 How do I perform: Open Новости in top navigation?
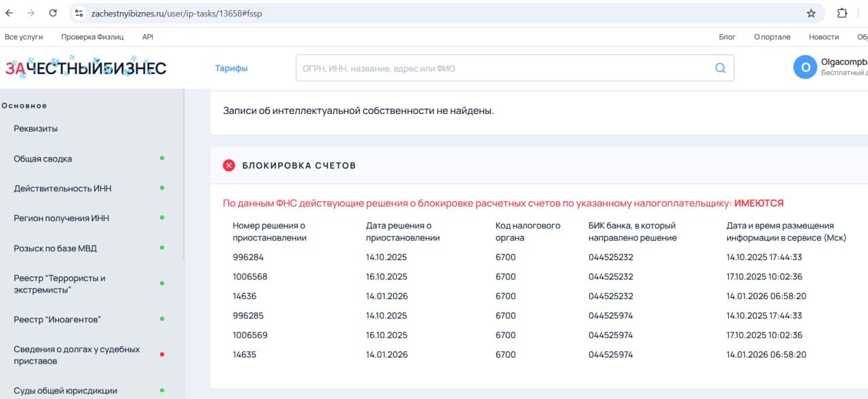pyautogui.click(x=824, y=37)
